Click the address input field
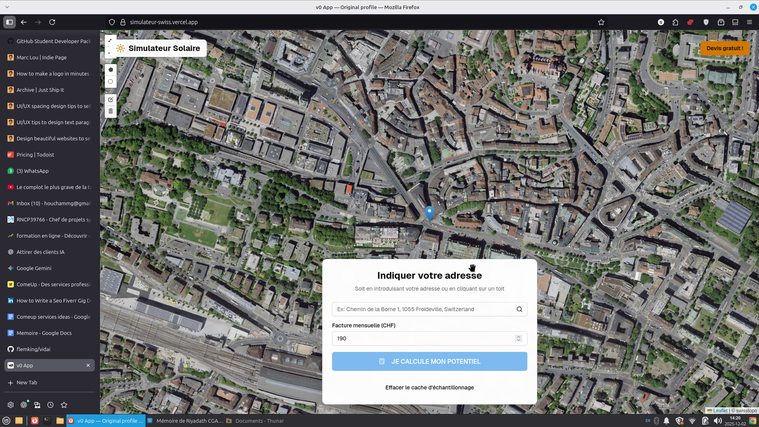The height and width of the screenshot is (427, 759). pos(423,310)
